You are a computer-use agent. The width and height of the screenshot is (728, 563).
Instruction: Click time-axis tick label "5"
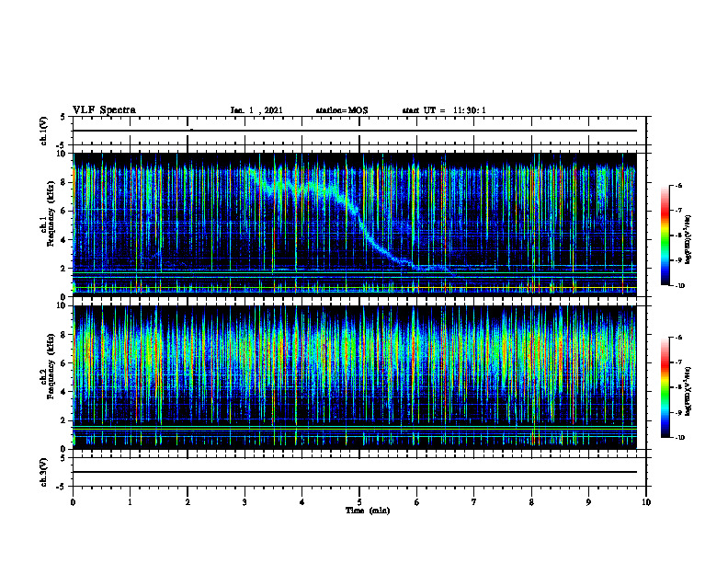[359, 502]
